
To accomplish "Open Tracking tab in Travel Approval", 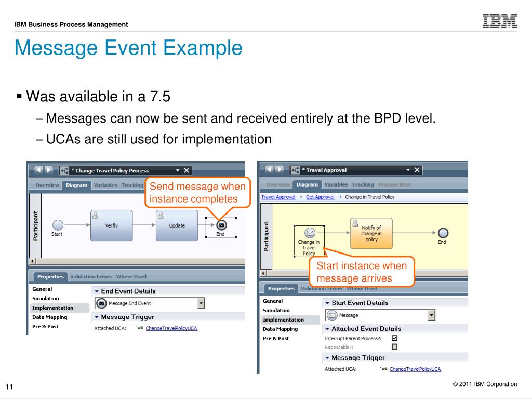I will click(x=363, y=184).
